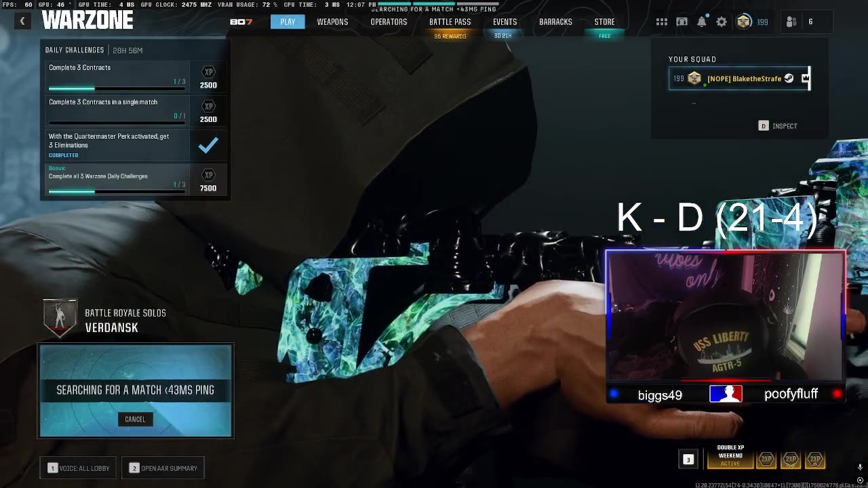Click the Your Squad heading

click(x=692, y=59)
